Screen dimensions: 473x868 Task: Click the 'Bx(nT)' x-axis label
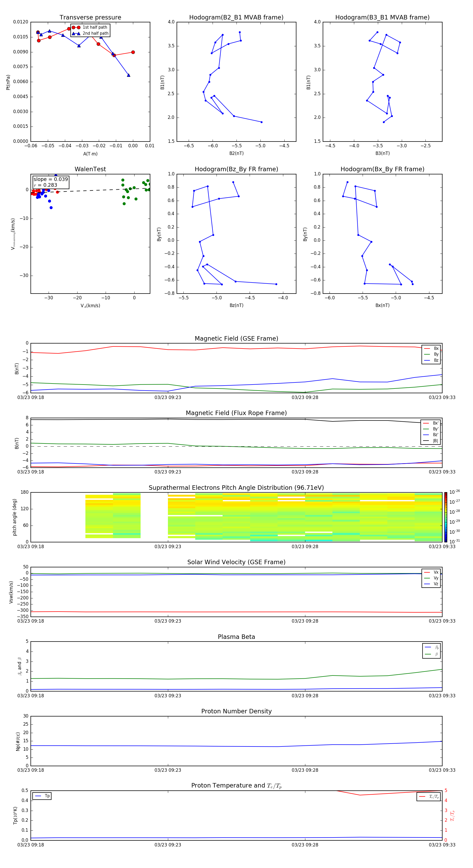[382, 305]
